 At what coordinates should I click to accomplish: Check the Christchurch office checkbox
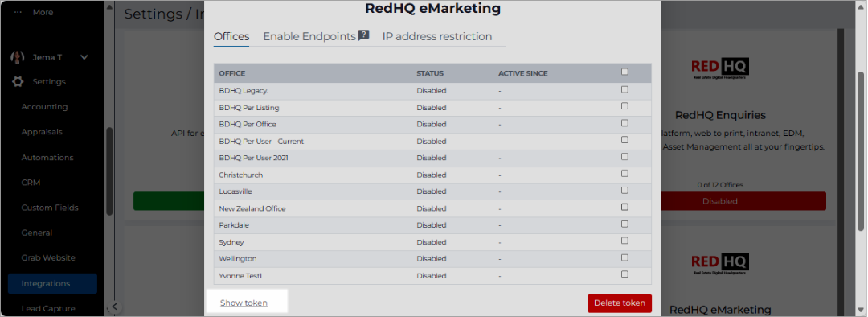pos(624,174)
